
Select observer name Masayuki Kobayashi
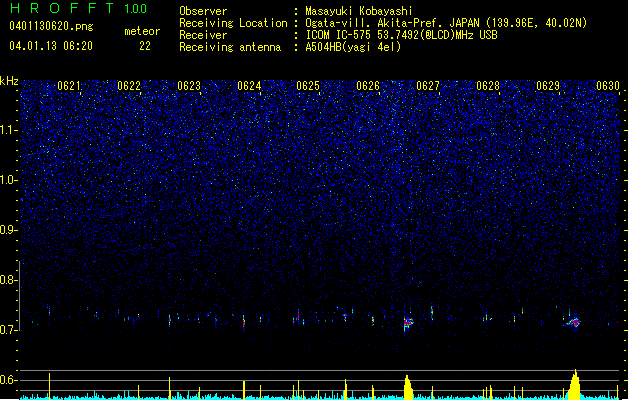(359, 11)
